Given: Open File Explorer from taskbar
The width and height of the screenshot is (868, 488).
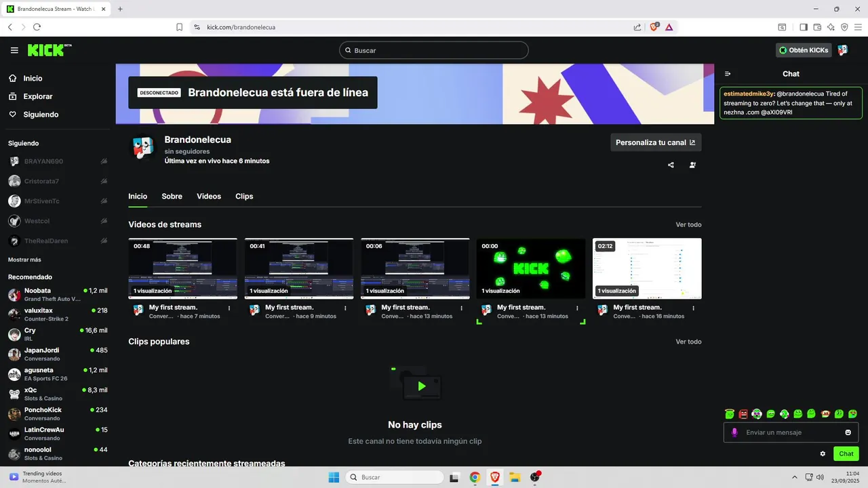Looking at the screenshot, I should (x=515, y=477).
